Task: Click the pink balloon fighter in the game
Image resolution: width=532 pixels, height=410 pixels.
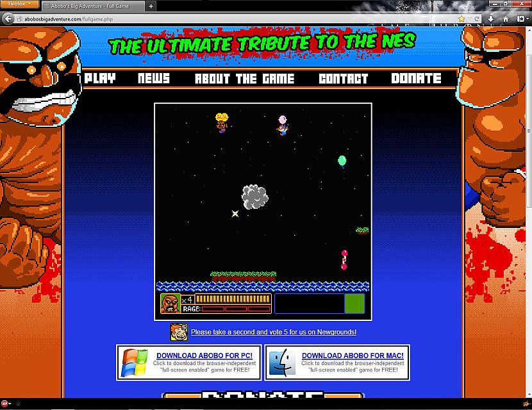Action: (x=282, y=125)
